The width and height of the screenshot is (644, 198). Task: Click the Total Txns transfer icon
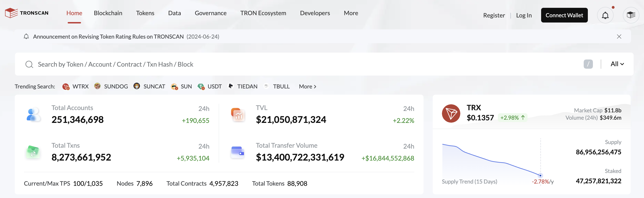coord(33,152)
